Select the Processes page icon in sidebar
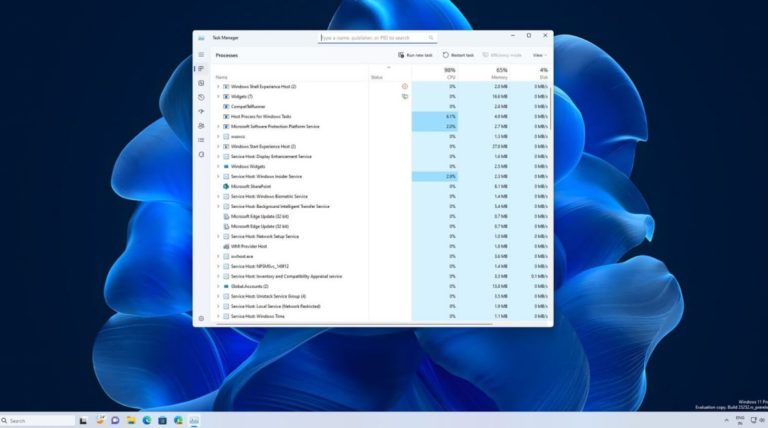The image size is (768, 428). coord(201,68)
